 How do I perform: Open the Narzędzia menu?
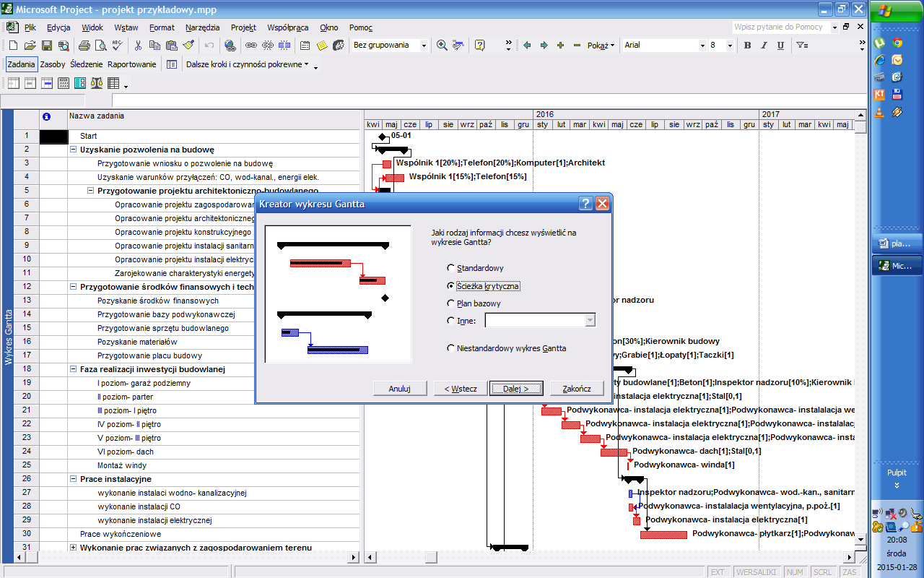[202, 27]
